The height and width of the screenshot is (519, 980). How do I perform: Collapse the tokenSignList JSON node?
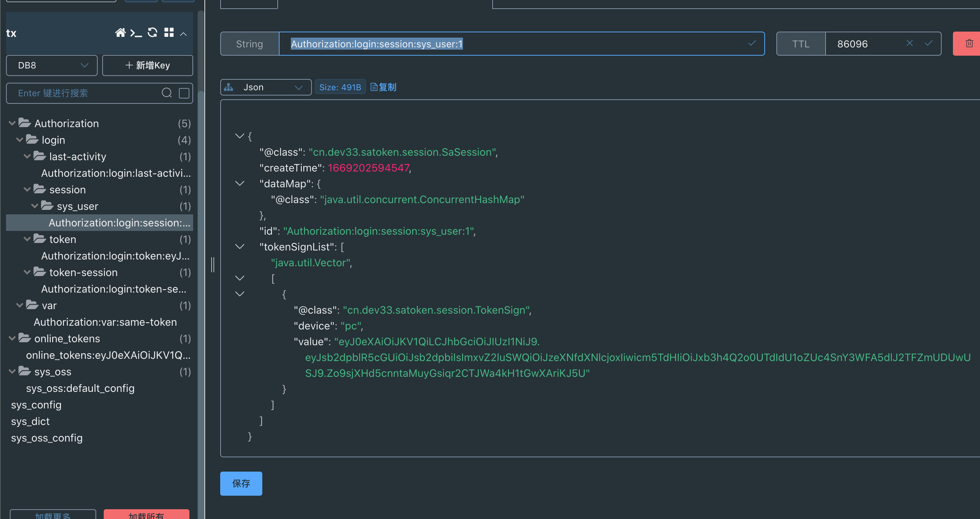pyautogui.click(x=240, y=247)
